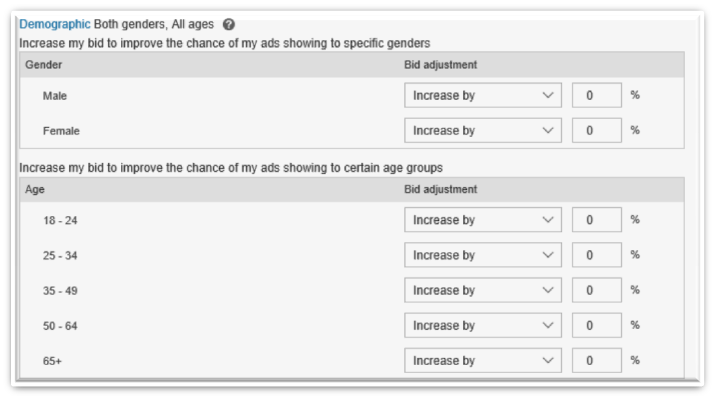Screen dimensions: 715x400
Task: Select the 50 - 64 percentage field
Action: tap(596, 325)
